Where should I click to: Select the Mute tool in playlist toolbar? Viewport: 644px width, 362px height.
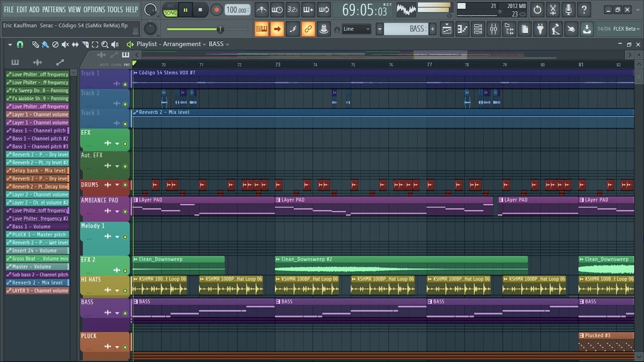65,45
